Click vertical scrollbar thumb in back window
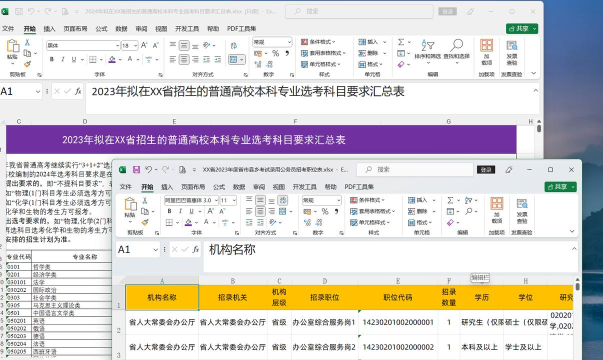The image size is (603, 360). [539, 128]
